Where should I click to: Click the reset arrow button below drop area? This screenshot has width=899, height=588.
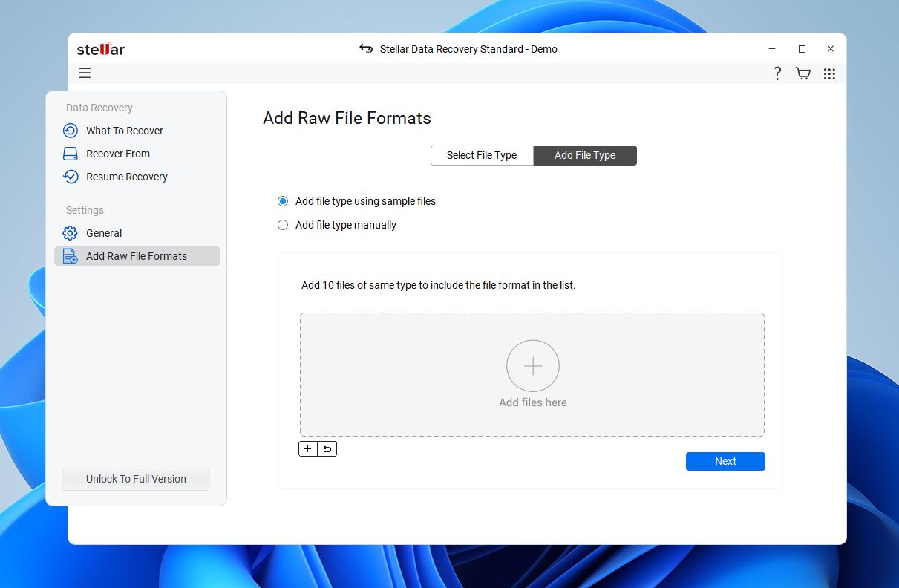click(327, 449)
